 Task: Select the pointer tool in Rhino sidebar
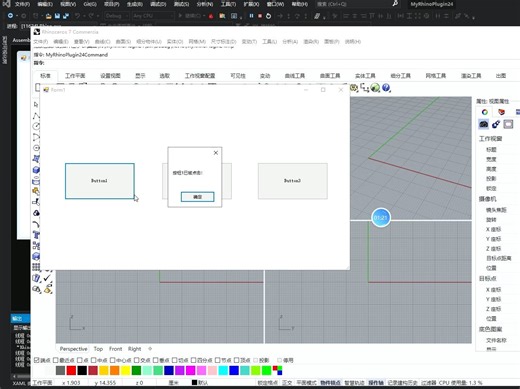[36, 105]
